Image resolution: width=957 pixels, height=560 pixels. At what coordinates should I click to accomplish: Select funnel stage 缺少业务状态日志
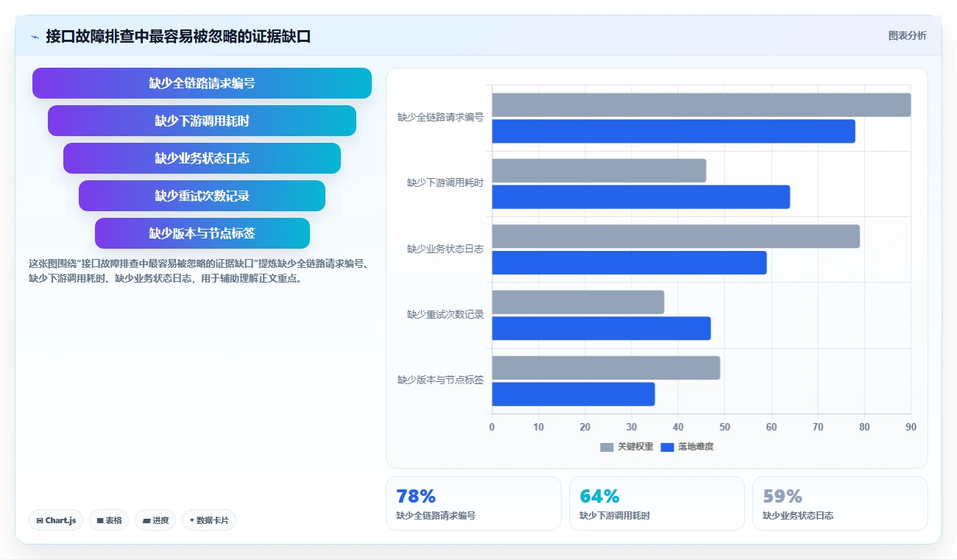[202, 158]
